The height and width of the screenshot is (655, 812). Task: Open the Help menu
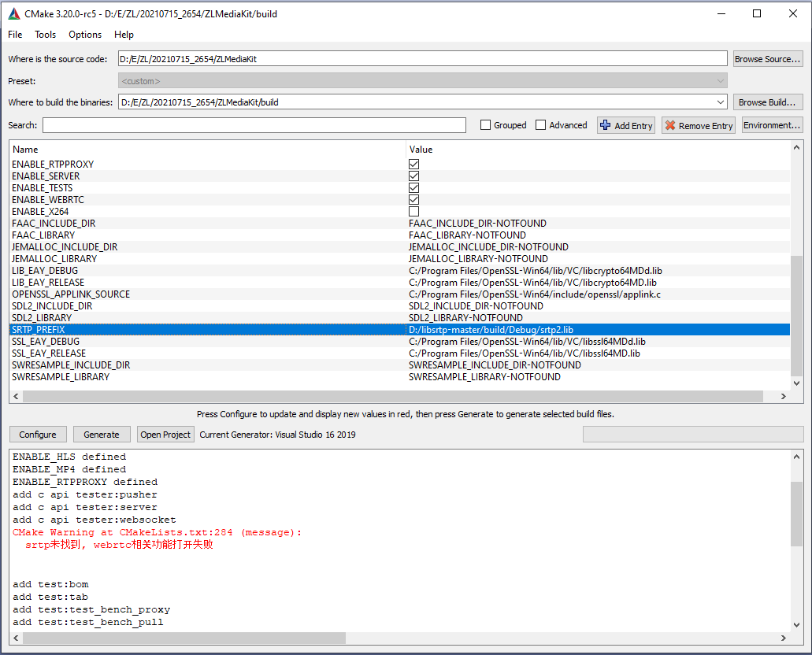(x=124, y=35)
